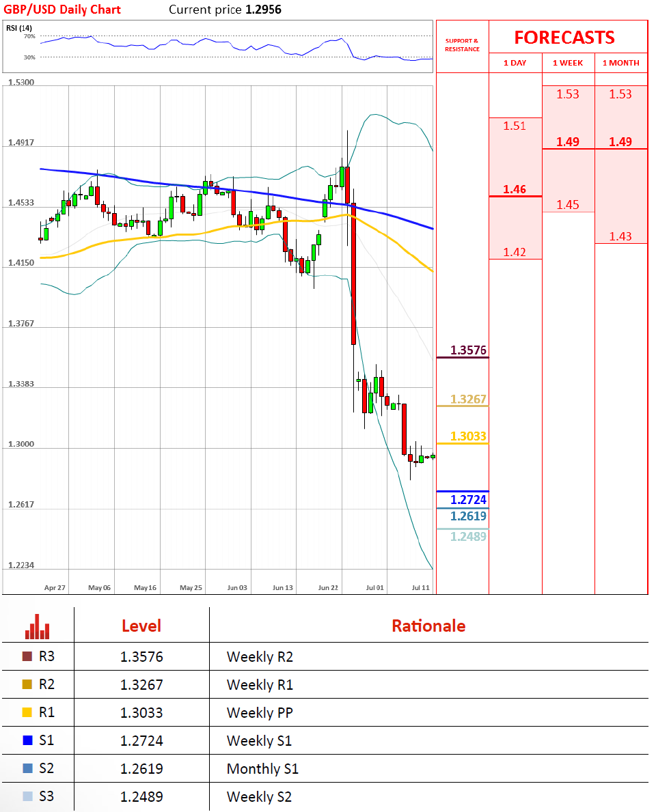Click the 1.3000 price axis label
Viewport: 656px width, 812px height.
pyautogui.click(x=21, y=444)
